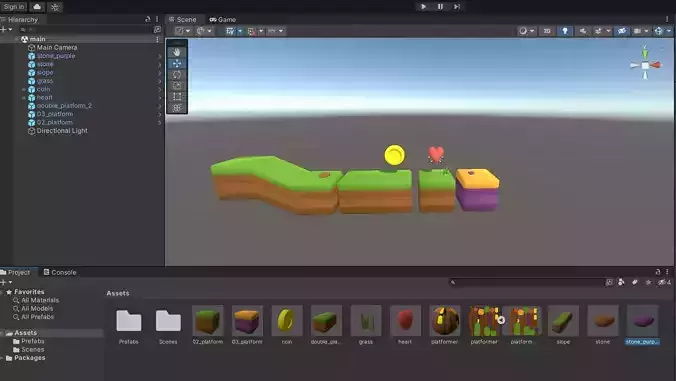Click the Sign in button
Image resolution: width=676 pixels, height=381 pixels.
[x=14, y=6]
